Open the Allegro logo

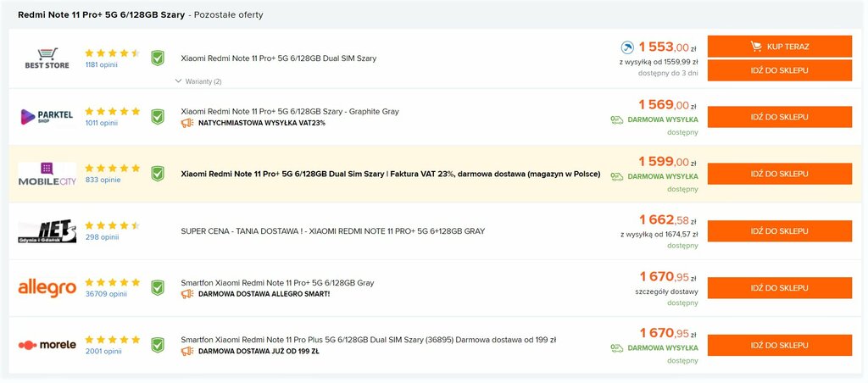[47, 288]
